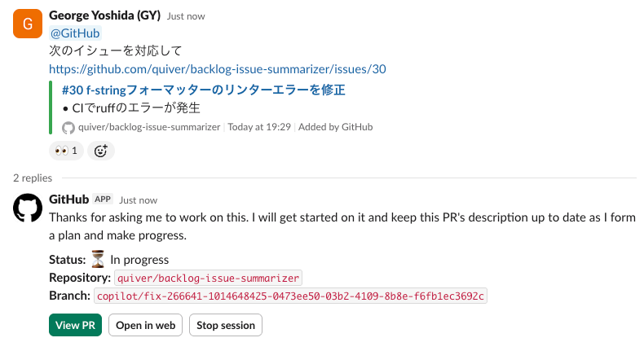Click the @GitHub mention
This screenshot has width=644, height=351.
click(76, 33)
